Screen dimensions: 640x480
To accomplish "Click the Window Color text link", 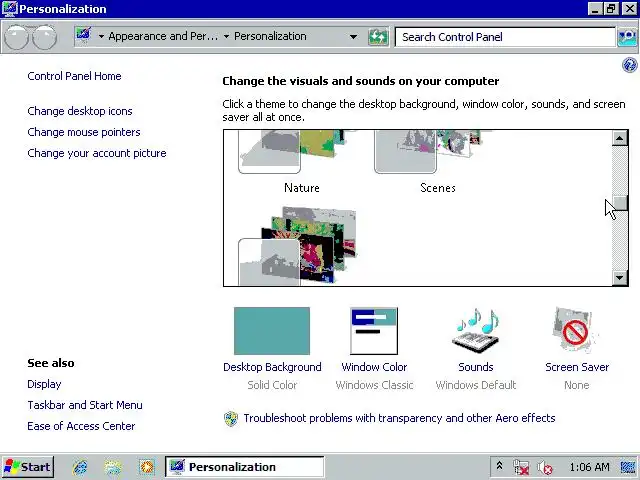I will 374,367.
